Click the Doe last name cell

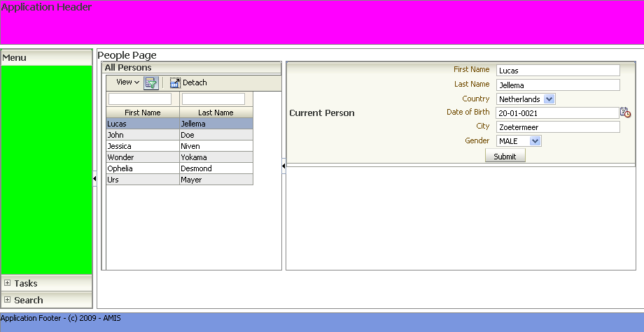(216, 135)
